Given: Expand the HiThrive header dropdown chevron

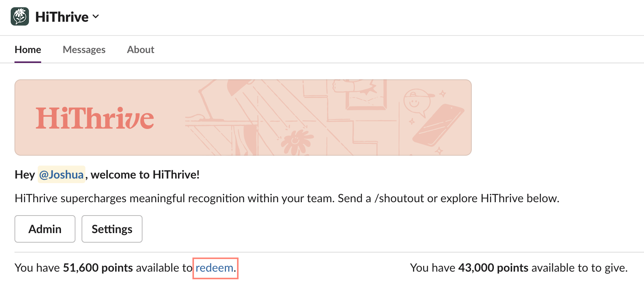Looking at the screenshot, I should pyautogui.click(x=96, y=16).
